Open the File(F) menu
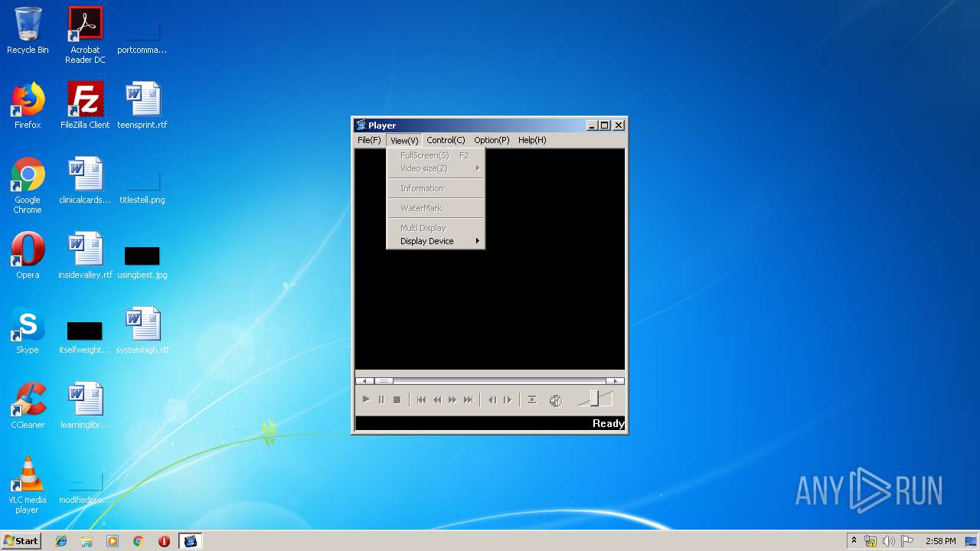Image resolution: width=980 pixels, height=551 pixels. click(x=369, y=140)
